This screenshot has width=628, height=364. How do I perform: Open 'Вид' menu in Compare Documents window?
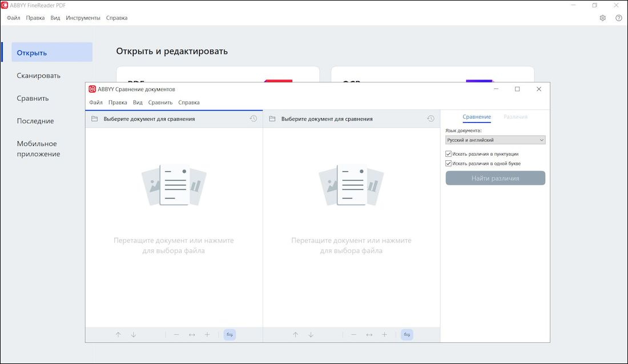138,103
